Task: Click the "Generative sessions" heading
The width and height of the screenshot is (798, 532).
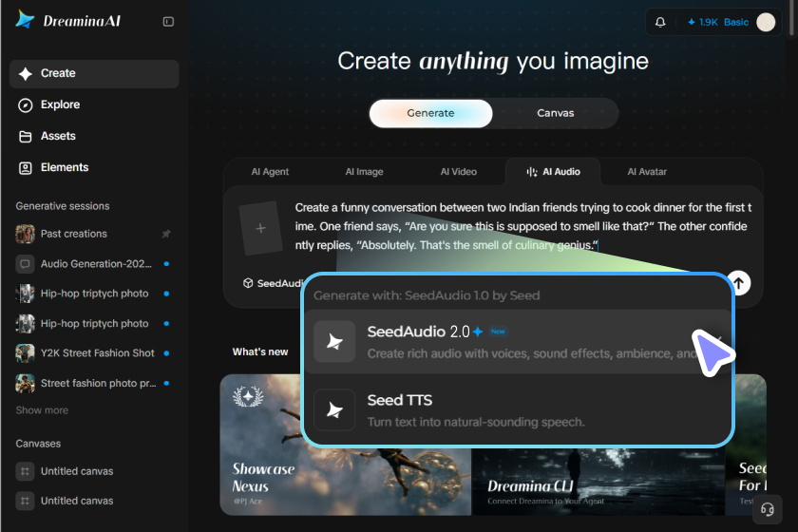Action: tap(63, 206)
